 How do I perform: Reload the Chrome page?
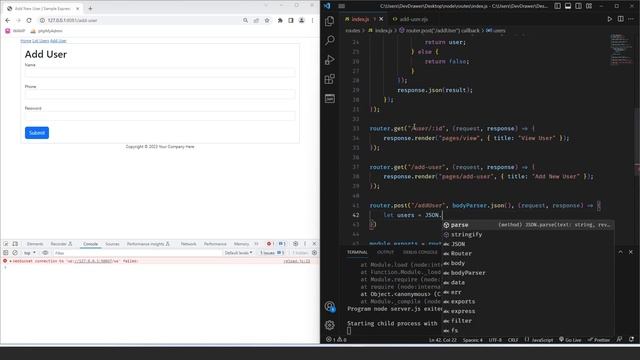(29, 20)
